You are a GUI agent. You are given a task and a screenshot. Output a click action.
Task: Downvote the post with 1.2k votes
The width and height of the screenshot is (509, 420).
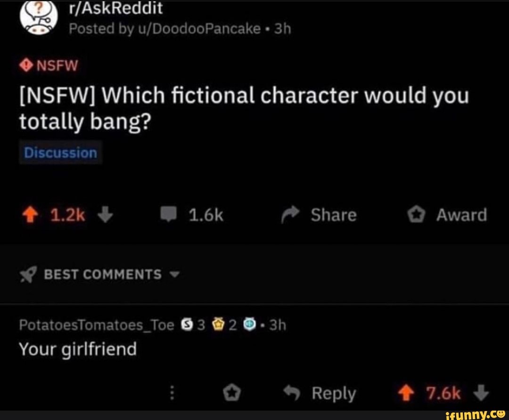click(x=106, y=215)
